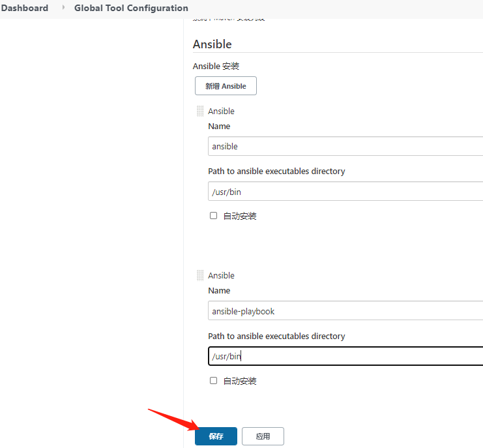Enable 自动安装 checkbox under the ansible entry

[x=213, y=216]
